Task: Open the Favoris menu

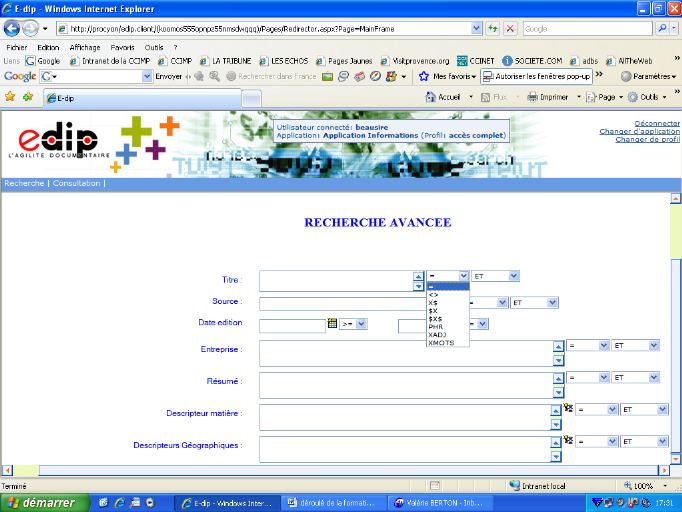Action: pyautogui.click(x=122, y=47)
